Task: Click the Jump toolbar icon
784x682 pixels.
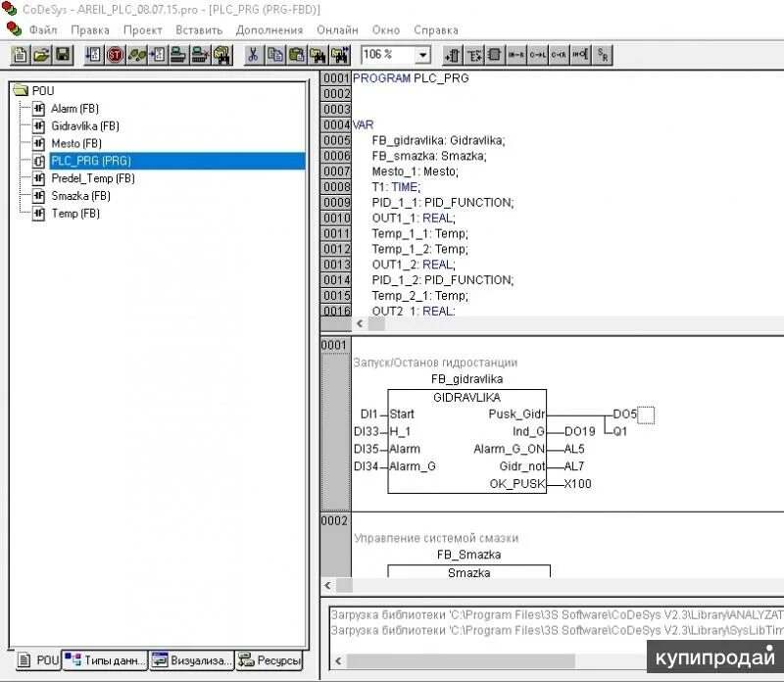Action: pyautogui.click(x=538, y=55)
